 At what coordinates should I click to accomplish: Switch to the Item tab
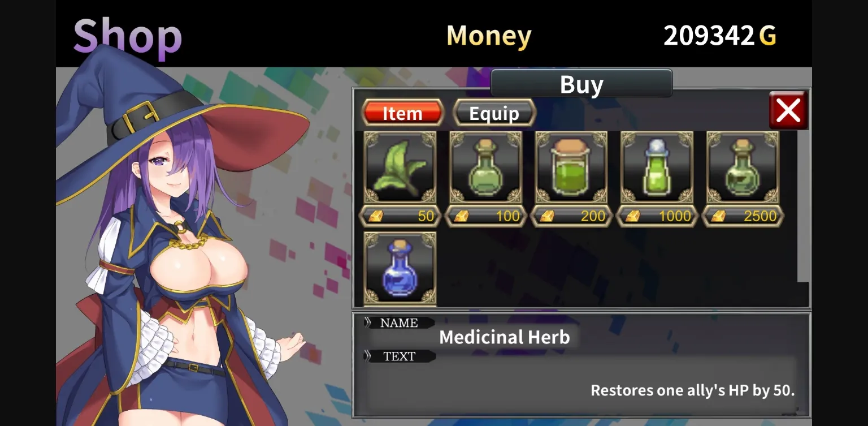pyautogui.click(x=402, y=113)
